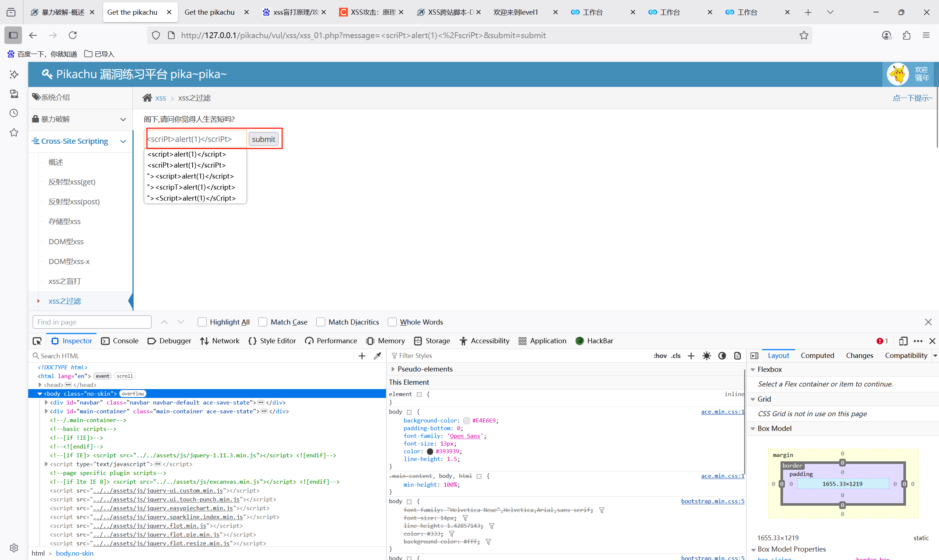The width and height of the screenshot is (939, 560).
Task: Switch to the Debugger tab
Action: (169, 341)
